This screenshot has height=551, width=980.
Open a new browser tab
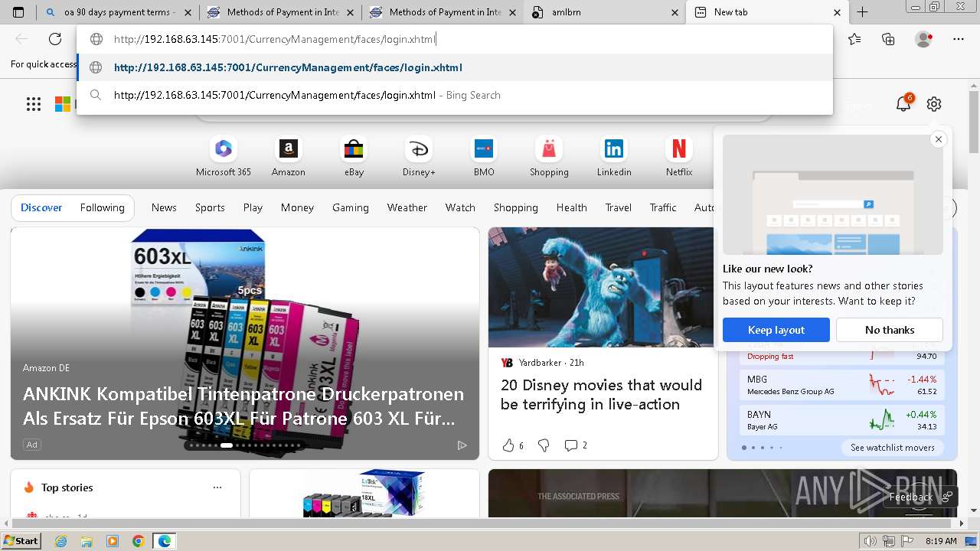click(x=862, y=12)
